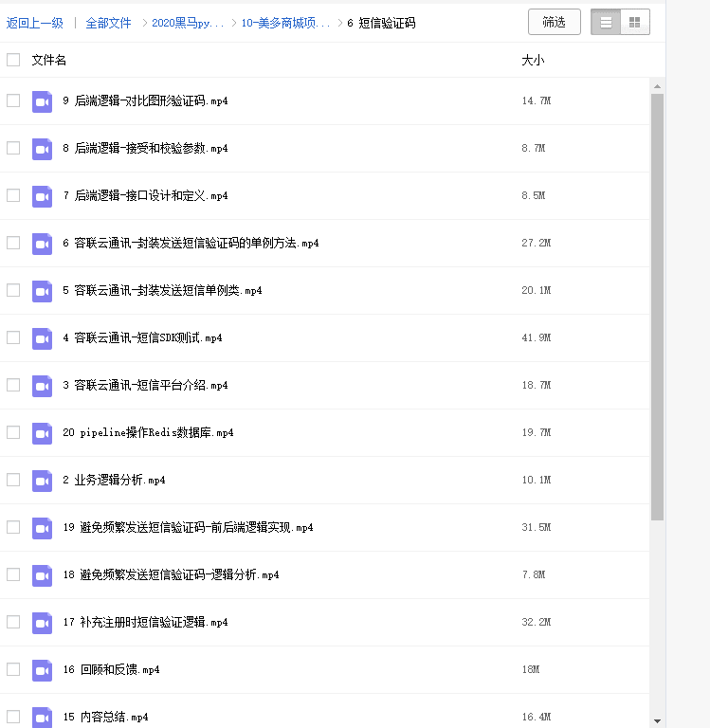Screen dimensions: 710x728
Task: Open file 9 后端逻辑-对比图形验证码.mp4
Action: (x=145, y=101)
